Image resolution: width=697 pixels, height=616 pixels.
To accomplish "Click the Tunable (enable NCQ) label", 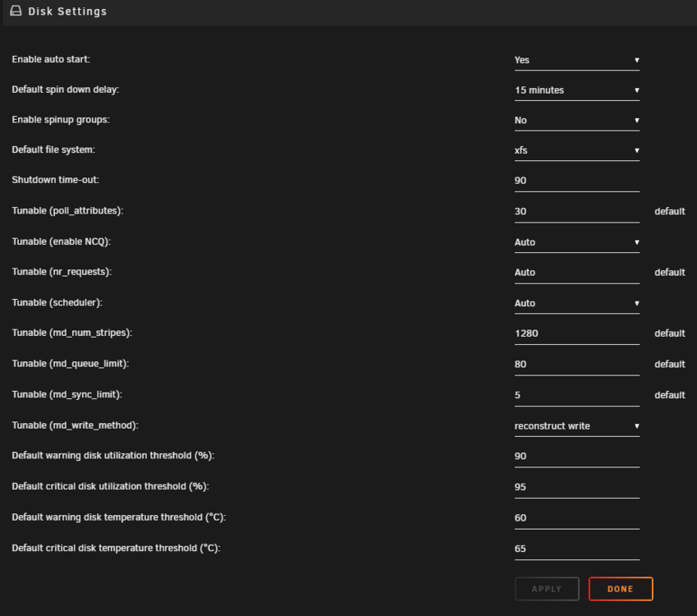I will click(x=62, y=242).
